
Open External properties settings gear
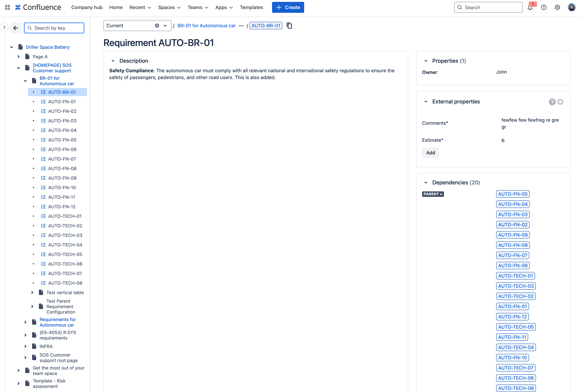pos(561,102)
